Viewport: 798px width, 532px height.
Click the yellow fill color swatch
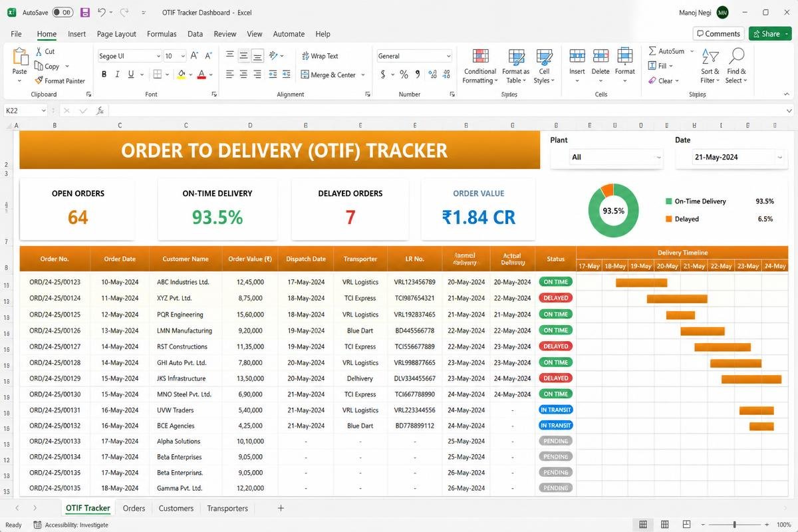click(x=181, y=75)
